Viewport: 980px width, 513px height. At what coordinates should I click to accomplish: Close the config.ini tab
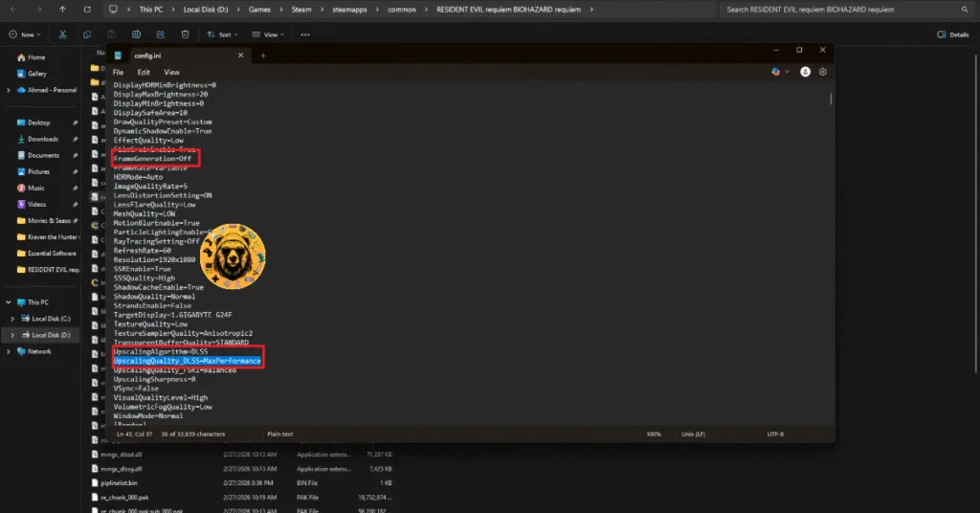(242, 55)
